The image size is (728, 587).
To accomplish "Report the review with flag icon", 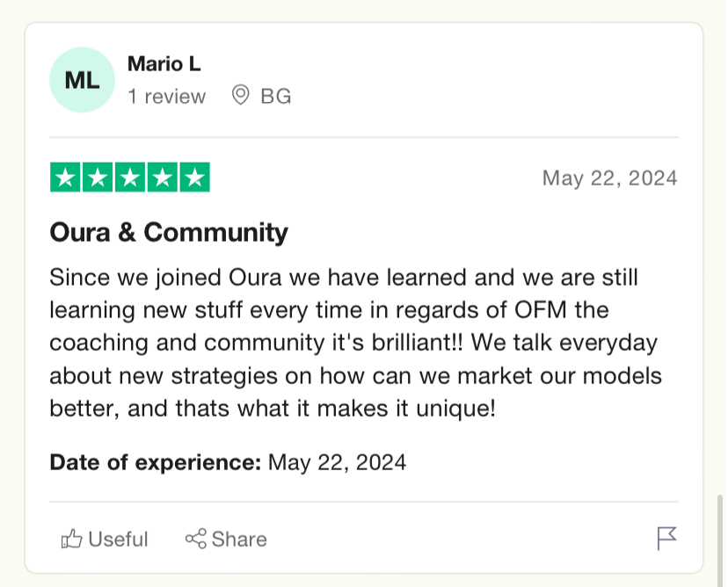I will coord(666,539).
